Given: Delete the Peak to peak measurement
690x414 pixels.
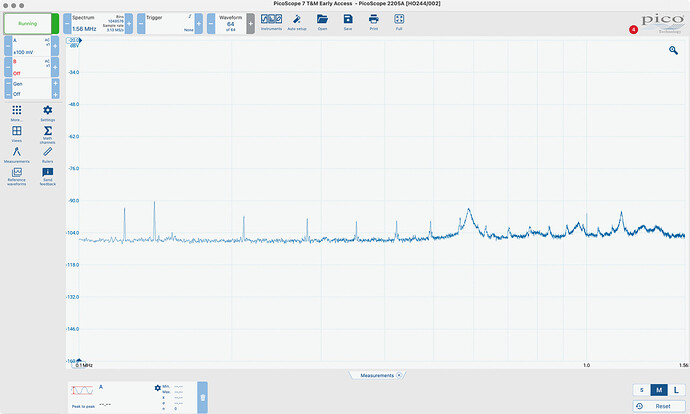Looking at the screenshot, I should (202, 397).
